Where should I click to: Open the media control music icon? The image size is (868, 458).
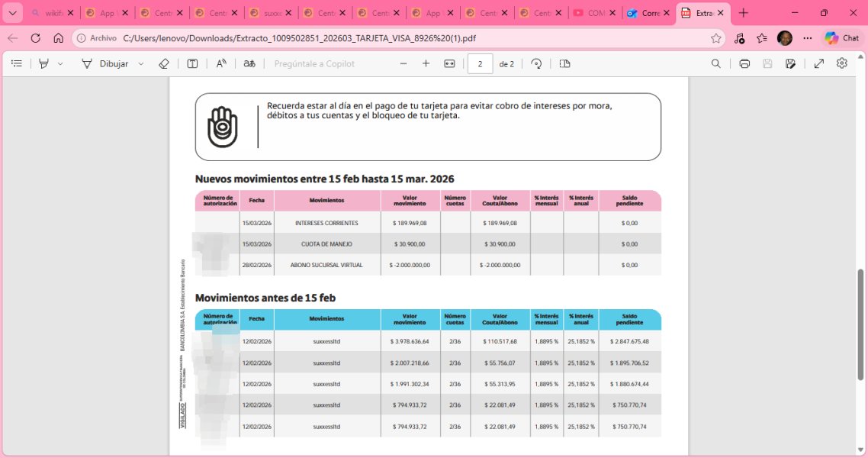click(x=739, y=38)
